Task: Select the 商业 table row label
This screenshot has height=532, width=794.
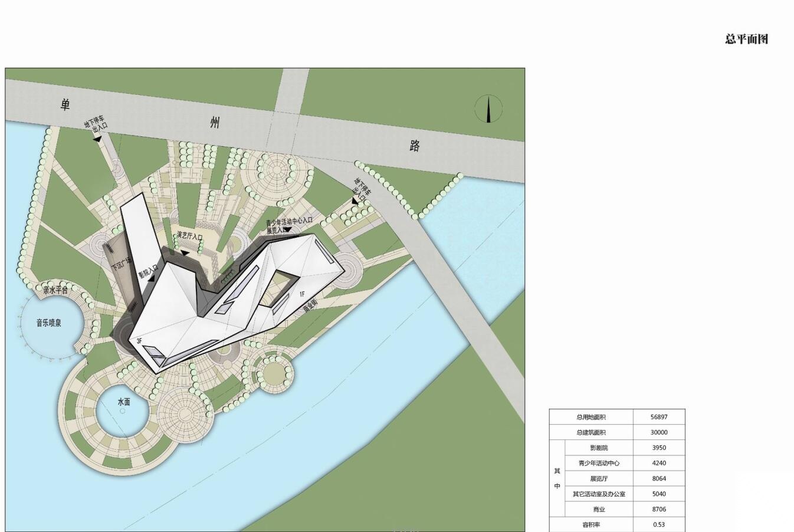Action: pyautogui.click(x=599, y=509)
